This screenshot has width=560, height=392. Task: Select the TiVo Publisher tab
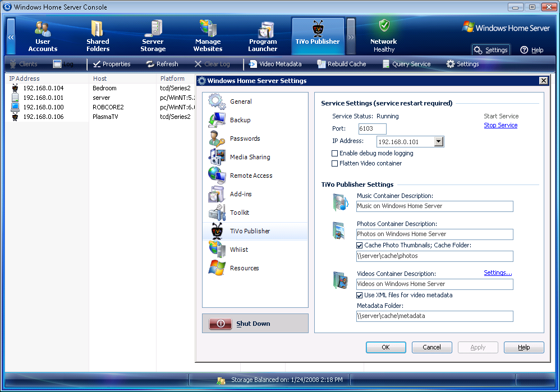[x=318, y=36]
